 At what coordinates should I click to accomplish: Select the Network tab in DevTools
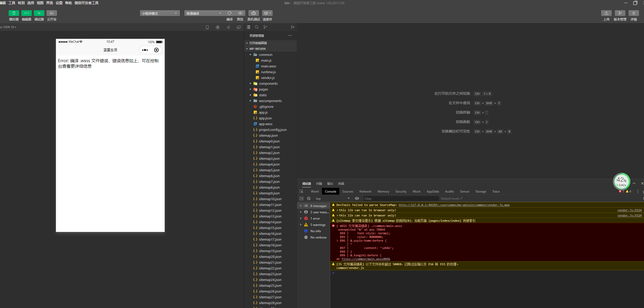point(365,192)
